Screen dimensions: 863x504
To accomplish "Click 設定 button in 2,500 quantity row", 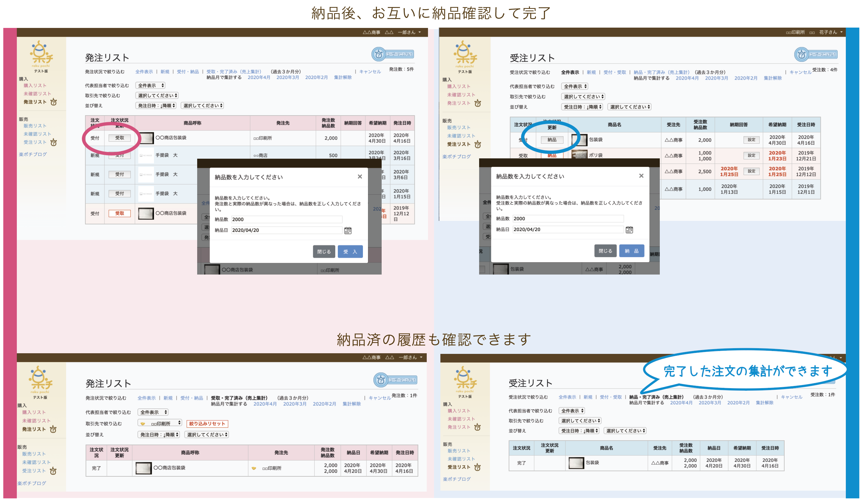I will pos(752,171).
